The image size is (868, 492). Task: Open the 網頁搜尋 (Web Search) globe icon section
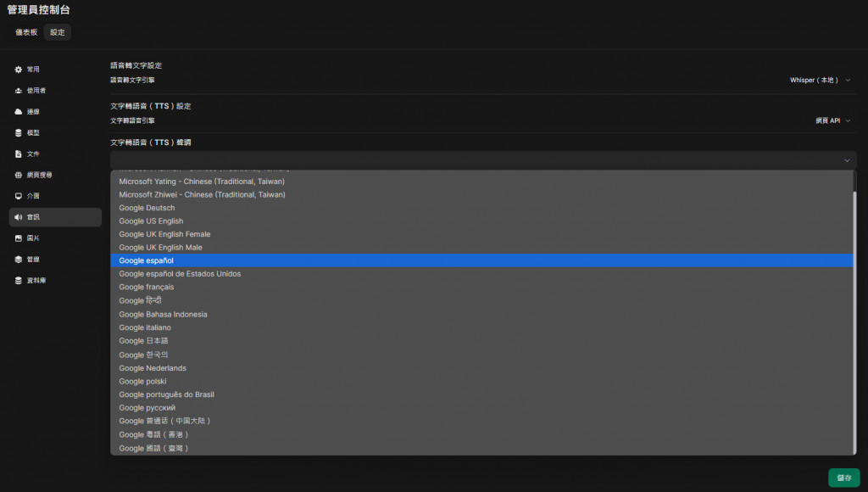[x=55, y=175]
